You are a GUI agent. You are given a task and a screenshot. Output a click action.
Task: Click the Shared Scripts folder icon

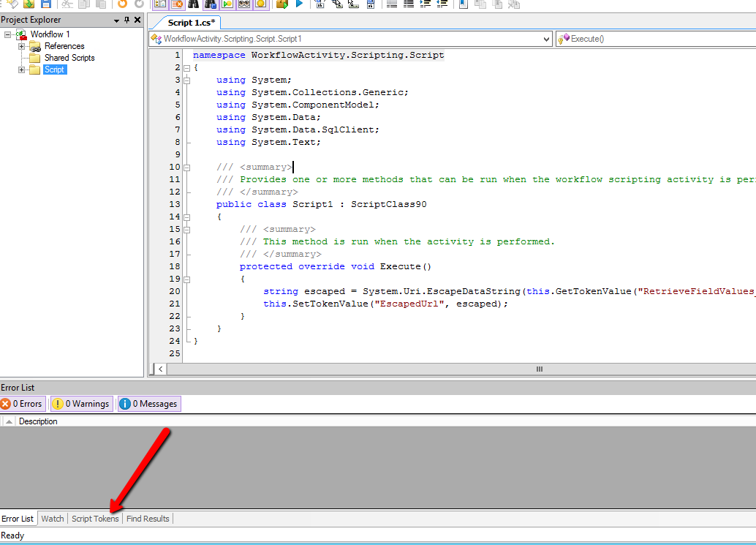34,58
